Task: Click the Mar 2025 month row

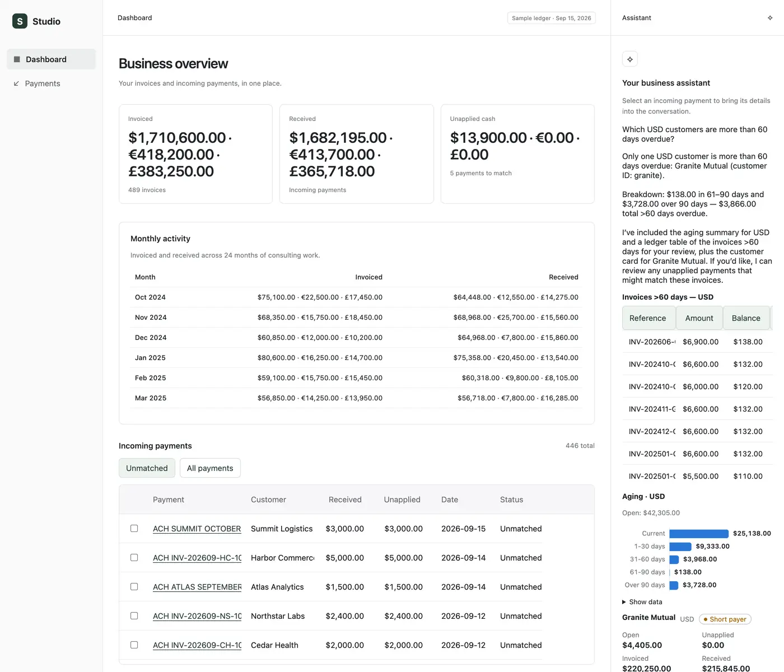Action: [356, 398]
